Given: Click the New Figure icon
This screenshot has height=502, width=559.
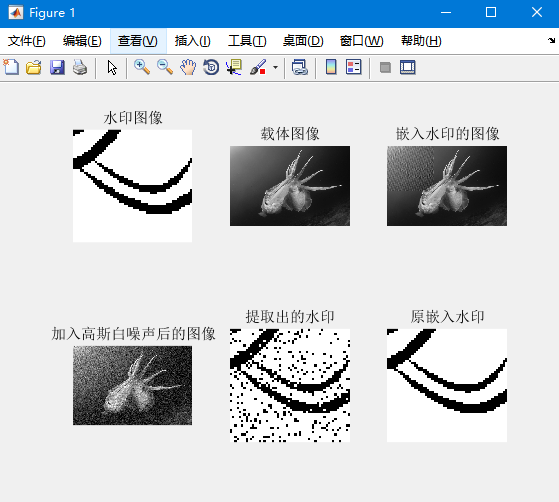Looking at the screenshot, I should click(11, 67).
